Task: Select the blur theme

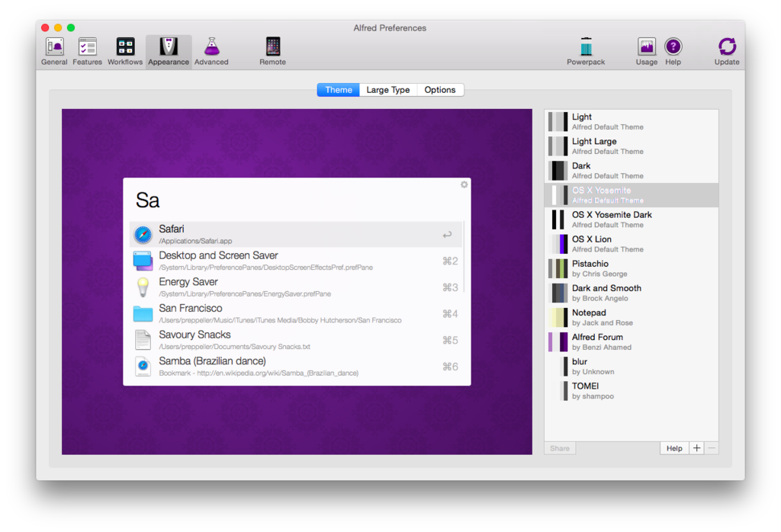Action: click(632, 367)
